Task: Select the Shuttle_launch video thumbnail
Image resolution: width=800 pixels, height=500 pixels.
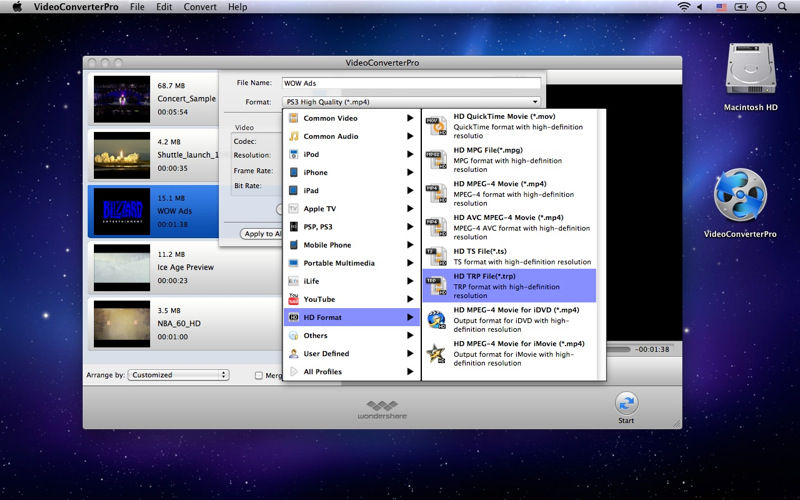Action: pyautogui.click(x=122, y=155)
